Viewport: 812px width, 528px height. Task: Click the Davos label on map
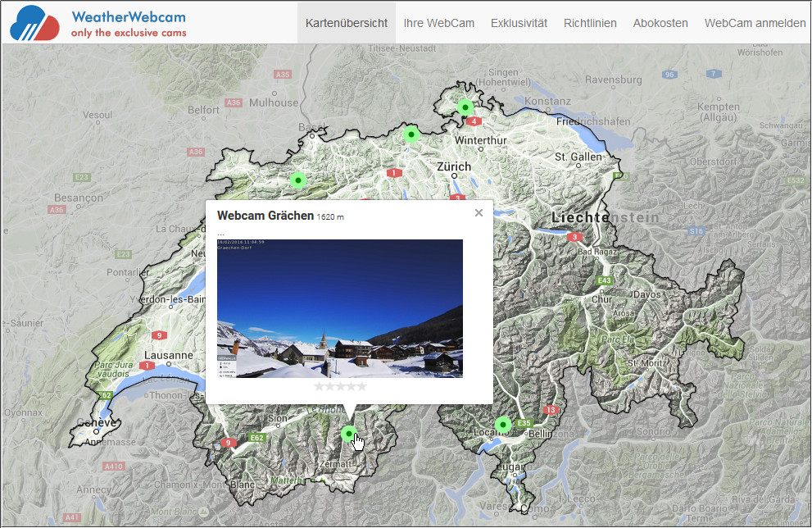pyautogui.click(x=646, y=294)
